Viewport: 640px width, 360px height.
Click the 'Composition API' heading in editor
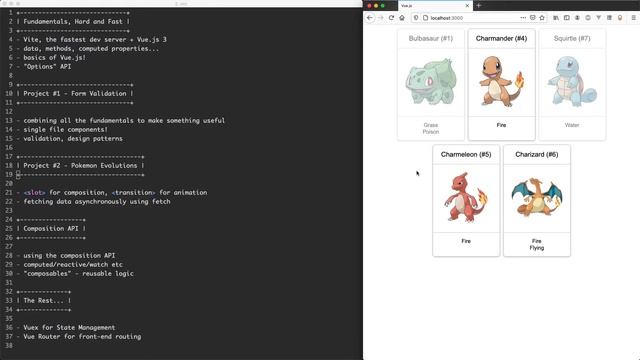click(x=51, y=229)
